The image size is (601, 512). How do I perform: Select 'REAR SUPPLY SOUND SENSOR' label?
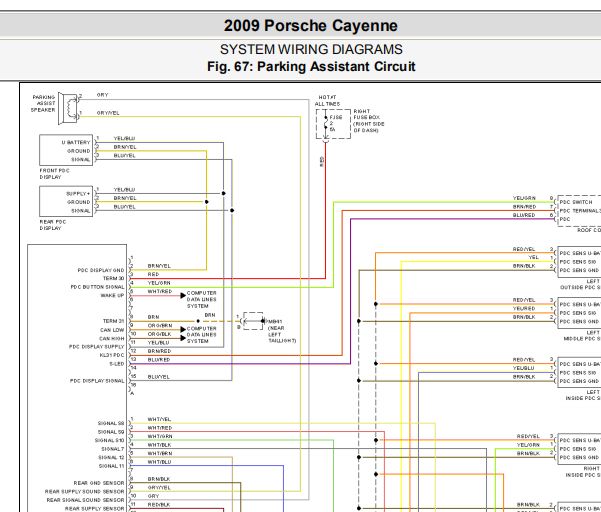[85, 492]
